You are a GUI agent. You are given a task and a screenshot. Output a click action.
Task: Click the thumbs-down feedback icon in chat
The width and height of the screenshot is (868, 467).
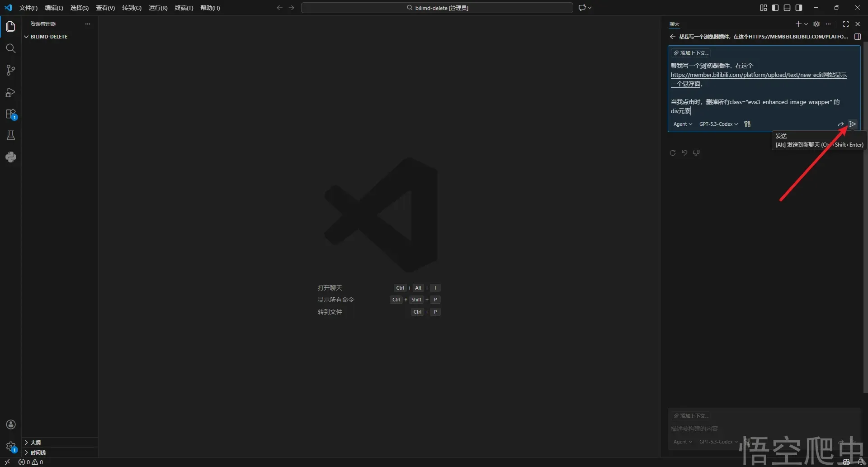coord(696,153)
